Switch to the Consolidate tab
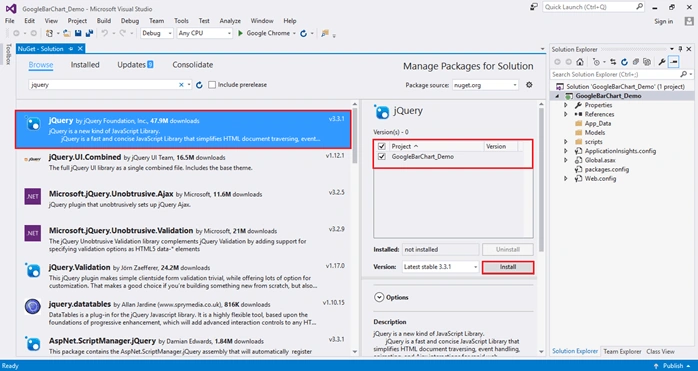This screenshot has height=371, width=698. pyautogui.click(x=193, y=65)
